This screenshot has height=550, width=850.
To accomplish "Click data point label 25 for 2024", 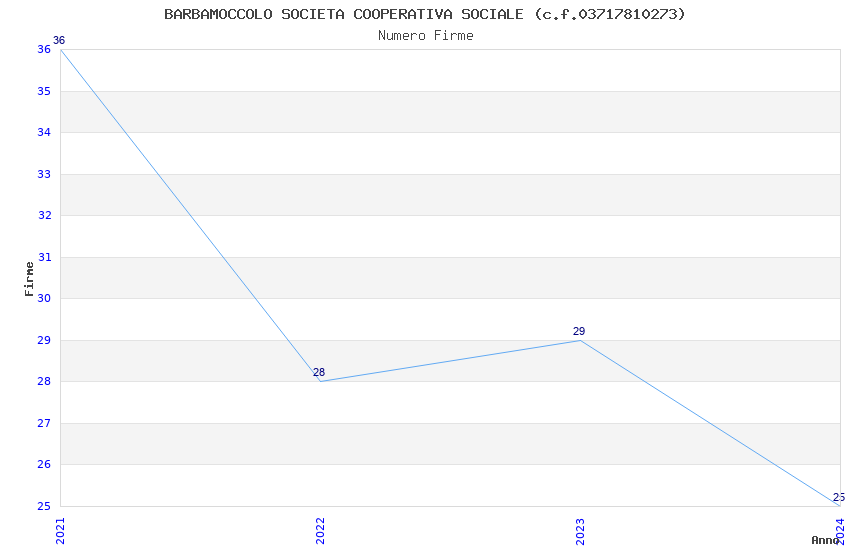I will point(839,497).
